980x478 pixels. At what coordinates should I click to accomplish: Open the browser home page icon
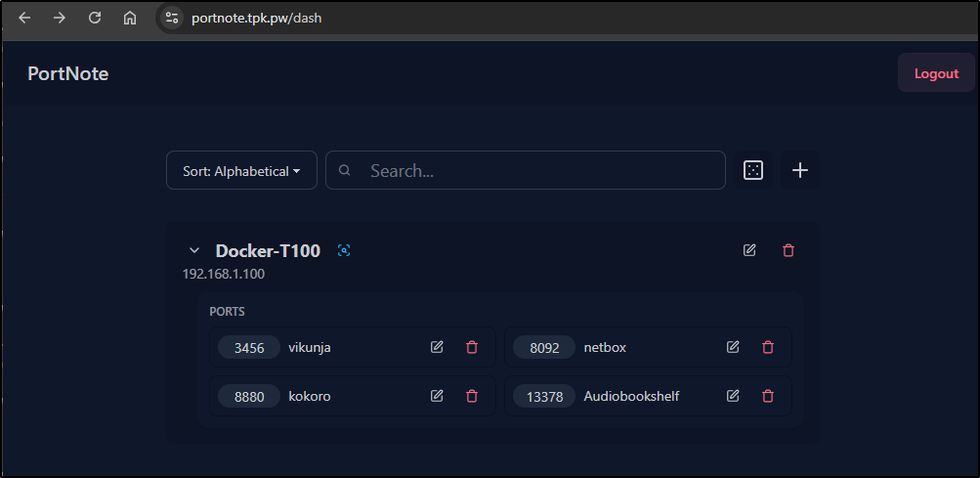pos(129,18)
